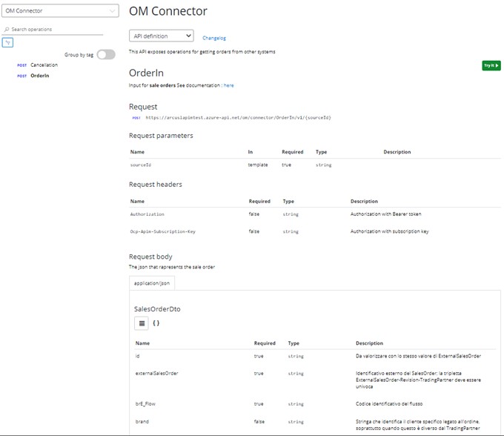
Task: Select the application/json tab
Action: tap(152, 283)
